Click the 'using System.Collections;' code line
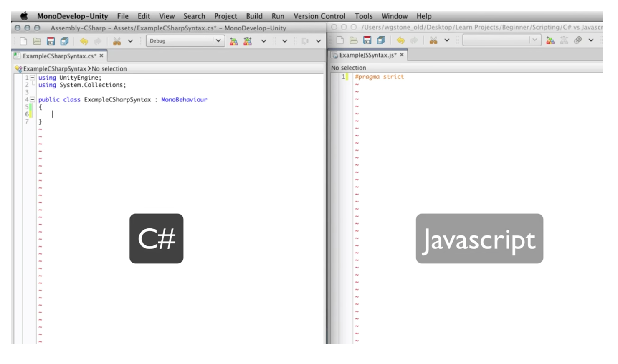The width and height of the screenshot is (618, 364). point(82,85)
